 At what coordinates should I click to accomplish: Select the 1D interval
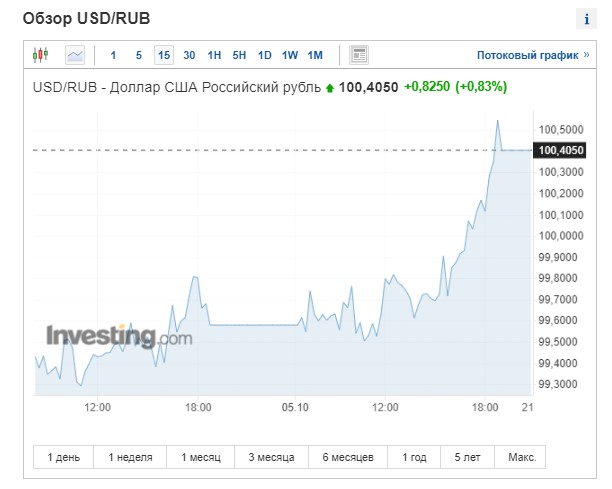(x=264, y=55)
